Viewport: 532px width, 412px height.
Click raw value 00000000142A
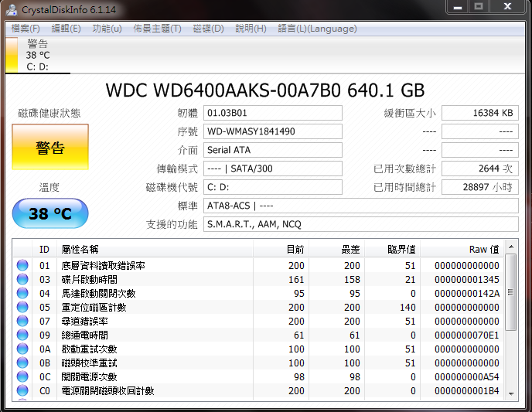pos(467,293)
